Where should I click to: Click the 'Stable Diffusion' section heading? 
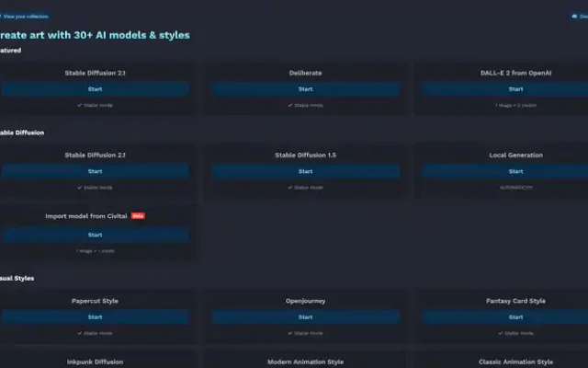(x=22, y=132)
